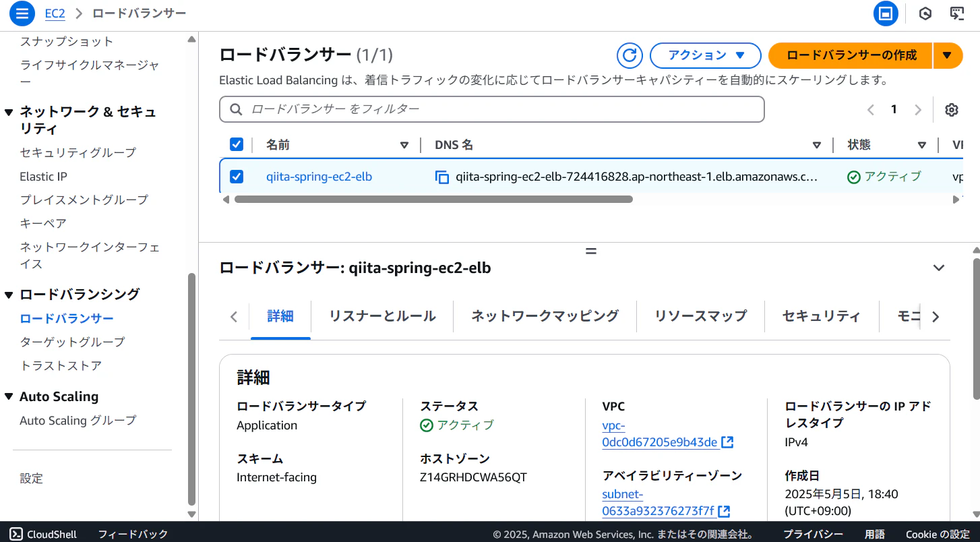Open キーペア in the sidebar
Screen dimensions: 980x542
tap(43, 223)
